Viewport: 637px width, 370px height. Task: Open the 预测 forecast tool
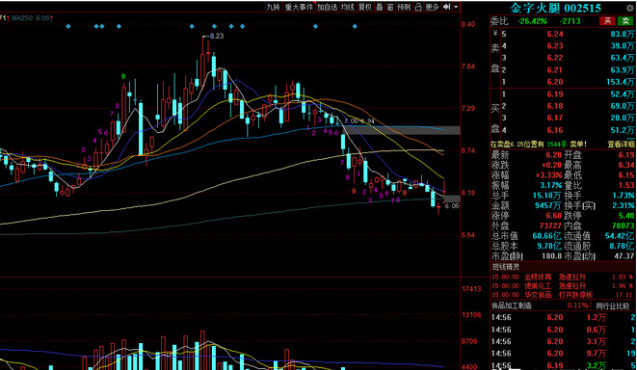coord(404,7)
